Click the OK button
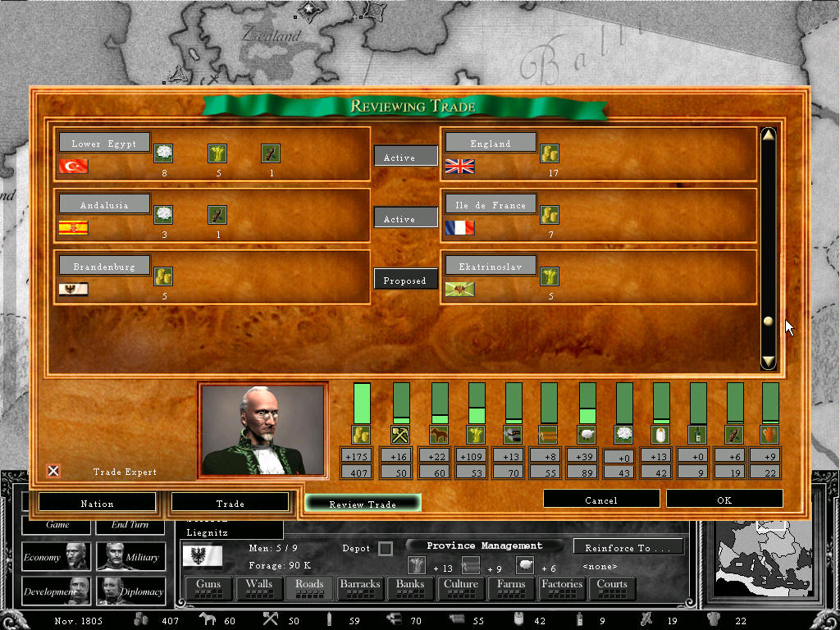Screen dimensions: 840x630 pyautogui.click(x=724, y=499)
